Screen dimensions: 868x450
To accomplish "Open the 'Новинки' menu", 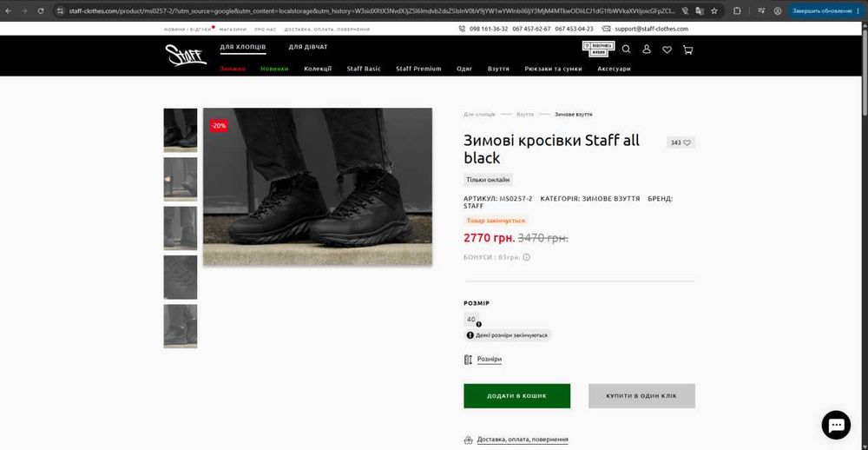I will [x=274, y=69].
